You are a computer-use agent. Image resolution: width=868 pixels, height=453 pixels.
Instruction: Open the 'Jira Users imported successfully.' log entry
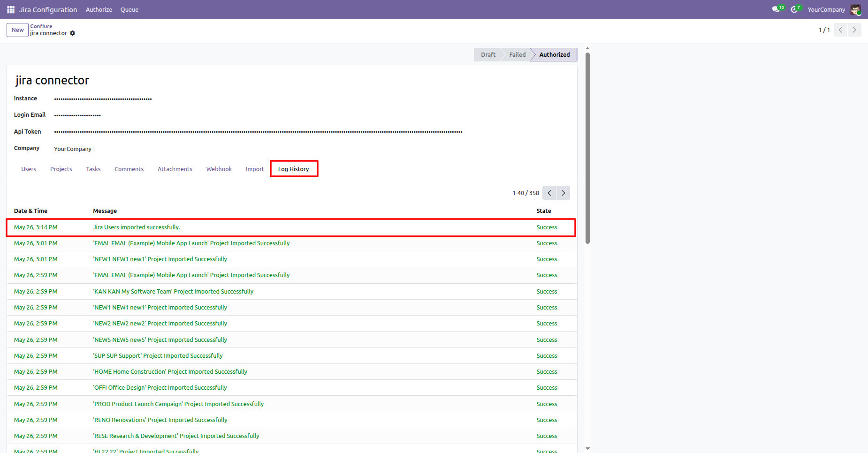[291, 227]
